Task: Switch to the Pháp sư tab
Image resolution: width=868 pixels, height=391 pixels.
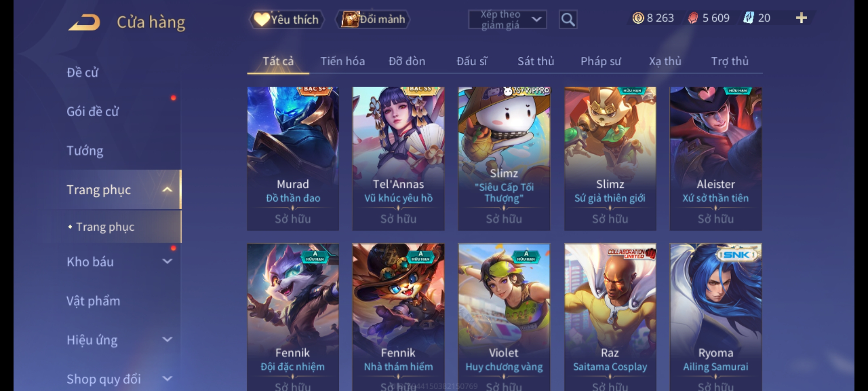Action: (601, 62)
